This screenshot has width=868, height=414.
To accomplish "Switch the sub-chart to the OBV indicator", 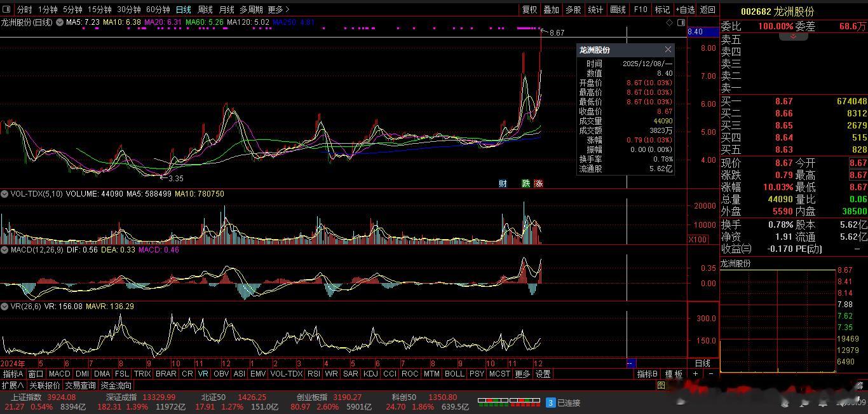I will tap(221, 374).
